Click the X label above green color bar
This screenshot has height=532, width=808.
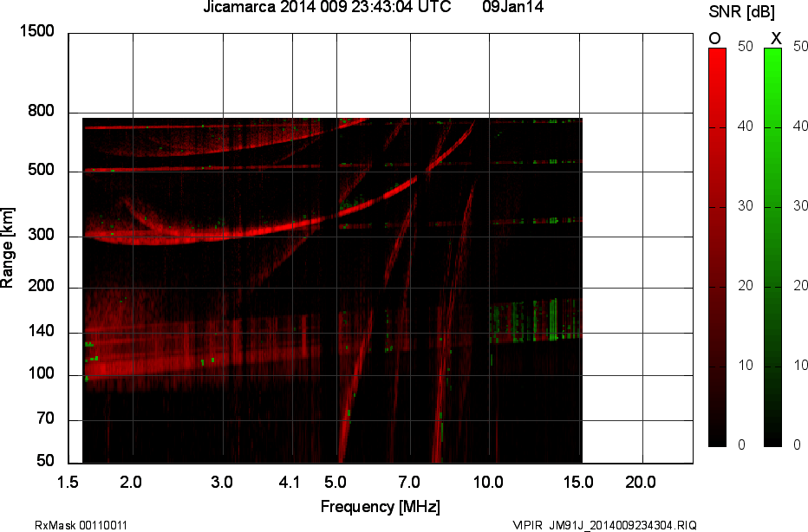click(x=776, y=38)
